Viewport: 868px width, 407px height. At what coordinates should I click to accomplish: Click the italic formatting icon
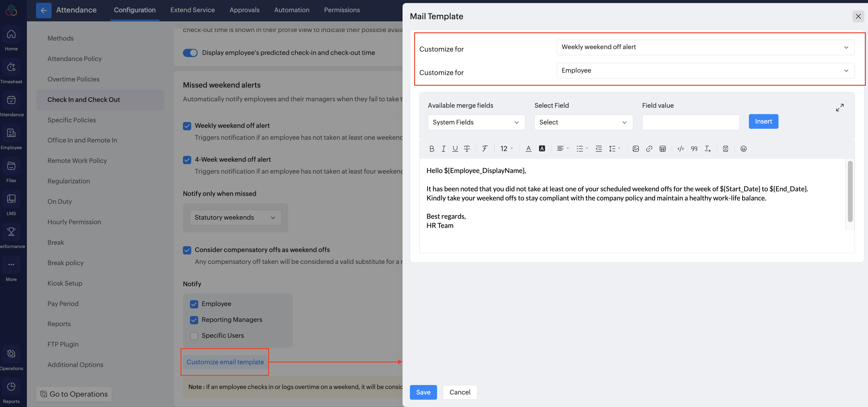(x=443, y=149)
